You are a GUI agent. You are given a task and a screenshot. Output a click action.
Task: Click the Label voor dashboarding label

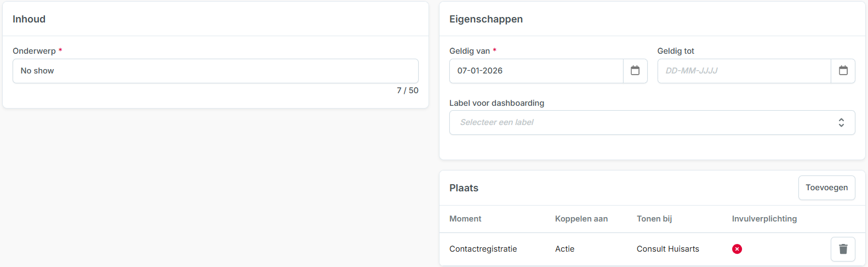(496, 103)
